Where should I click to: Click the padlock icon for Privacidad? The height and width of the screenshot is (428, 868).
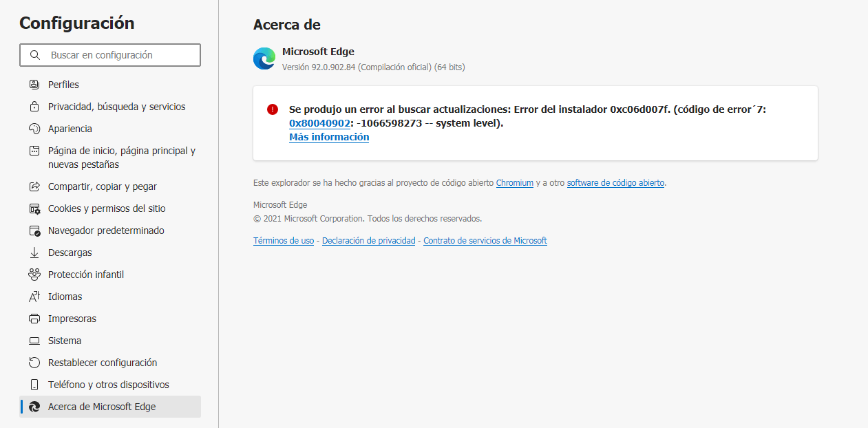[x=34, y=107]
